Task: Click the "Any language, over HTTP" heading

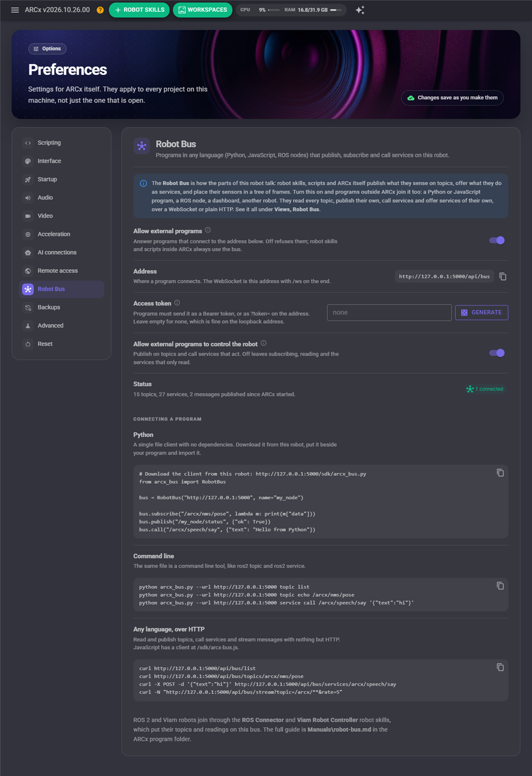Action: [169, 629]
